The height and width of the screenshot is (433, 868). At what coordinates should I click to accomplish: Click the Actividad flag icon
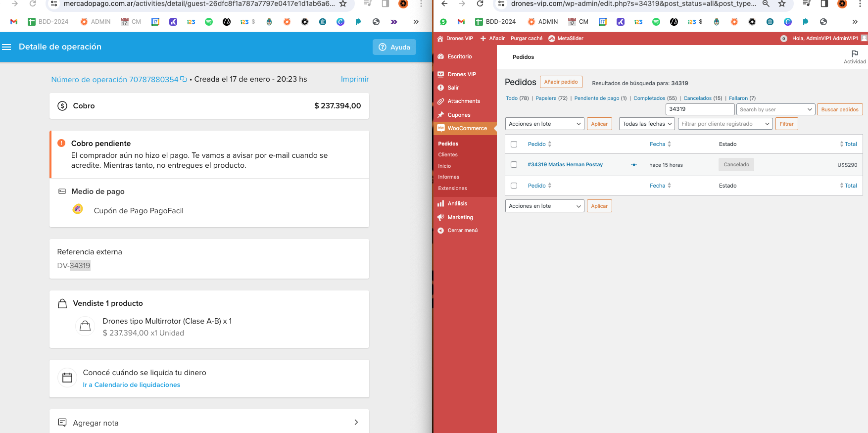855,54
